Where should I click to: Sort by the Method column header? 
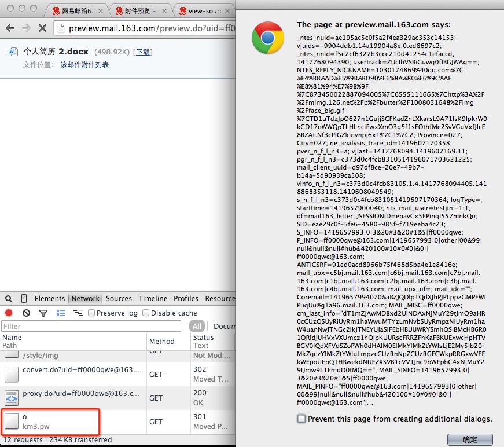tap(168, 341)
